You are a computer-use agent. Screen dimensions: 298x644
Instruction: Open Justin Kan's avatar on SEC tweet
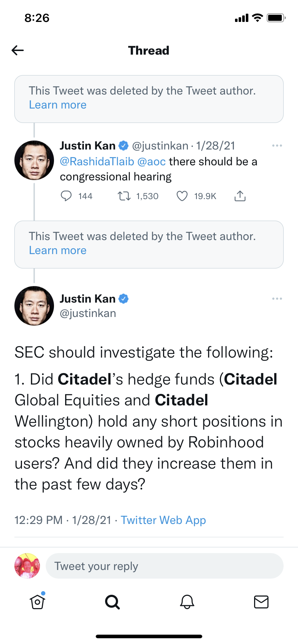coord(34,306)
